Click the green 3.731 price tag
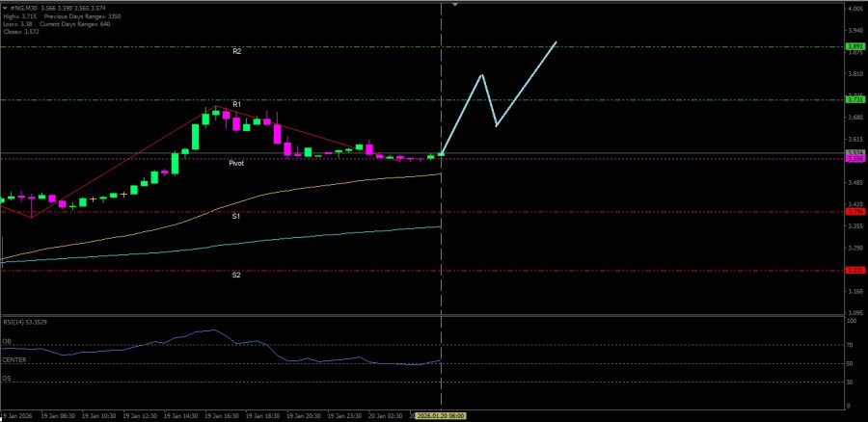The height and width of the screenshot is (422, 868). (855, 99)
